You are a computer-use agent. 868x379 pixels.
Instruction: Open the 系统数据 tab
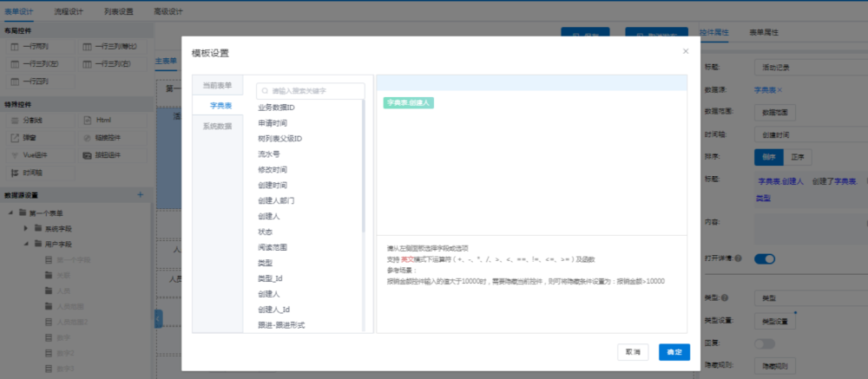pyautogui.click(x=217, y=126)
